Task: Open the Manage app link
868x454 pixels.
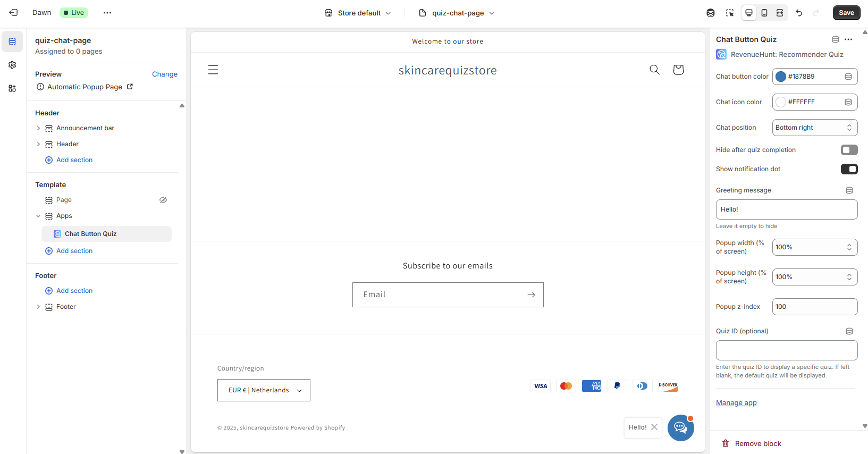Action: [x=736, y=403]
